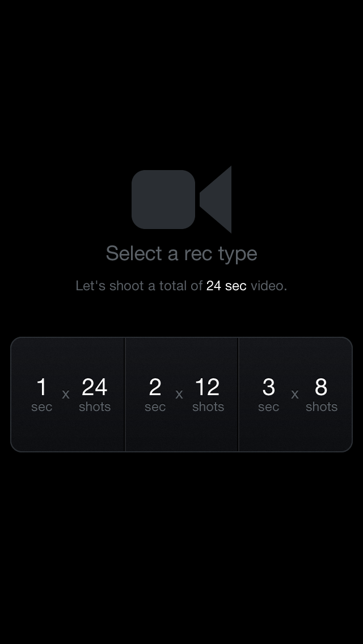Click the video camera body icon

click(163, 200)
